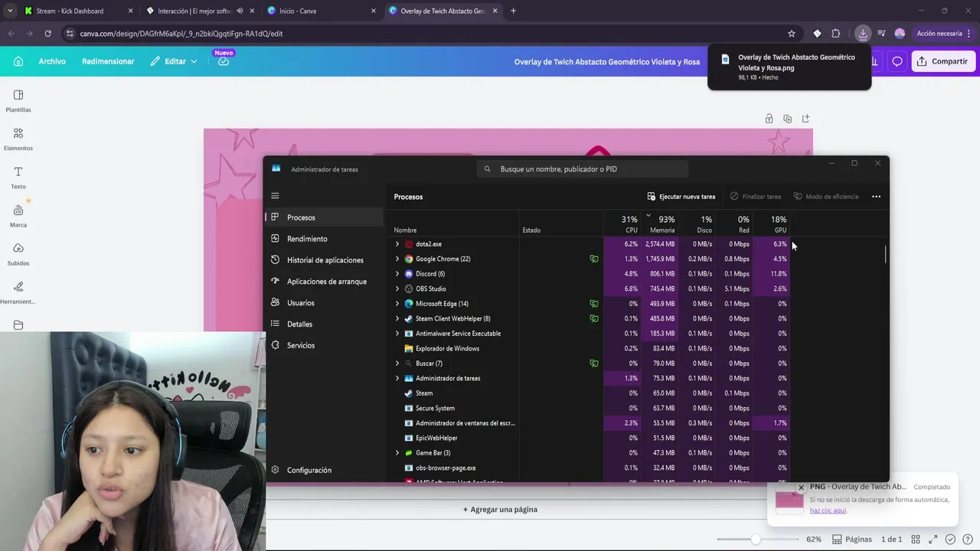Screen dimensions: 980x551
Task: Open Aplicaciones de arranque section
Action: [x=325, y=282]
